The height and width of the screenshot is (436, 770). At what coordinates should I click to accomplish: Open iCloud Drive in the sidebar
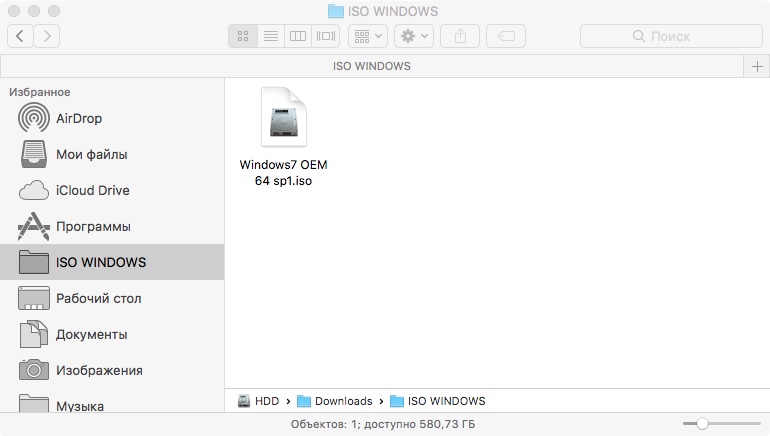coord(112,191)
